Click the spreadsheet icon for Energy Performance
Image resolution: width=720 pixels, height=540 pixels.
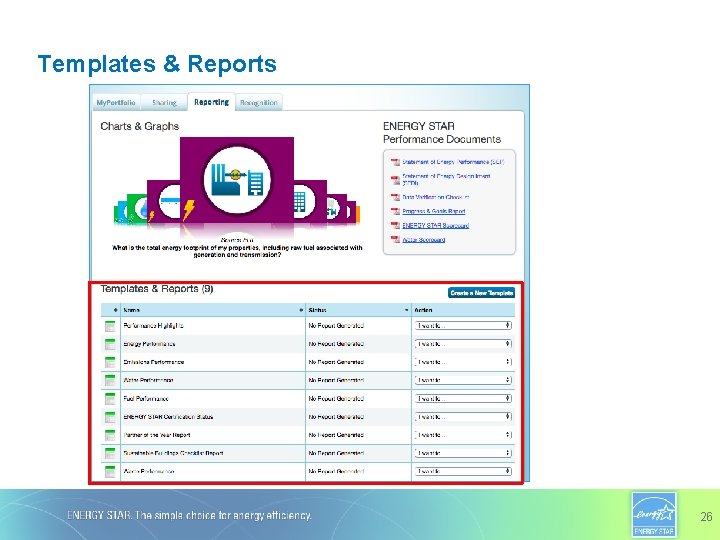pyautogui.click(x=110, y=344)
